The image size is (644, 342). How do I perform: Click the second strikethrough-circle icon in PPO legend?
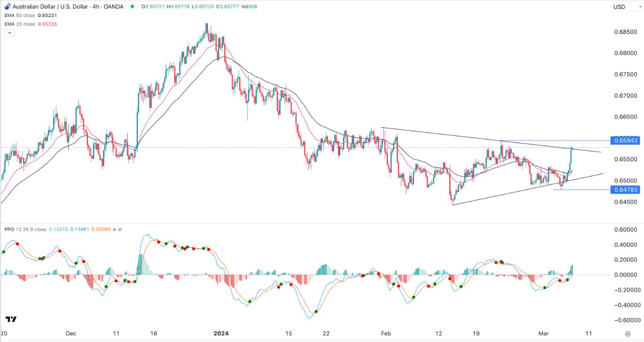coord(120,230)
